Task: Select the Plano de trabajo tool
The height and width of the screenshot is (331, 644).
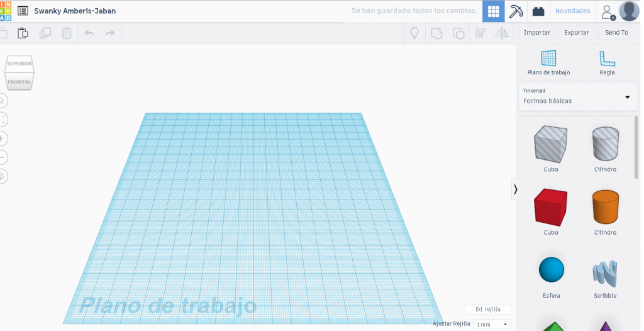Action: 548,63
